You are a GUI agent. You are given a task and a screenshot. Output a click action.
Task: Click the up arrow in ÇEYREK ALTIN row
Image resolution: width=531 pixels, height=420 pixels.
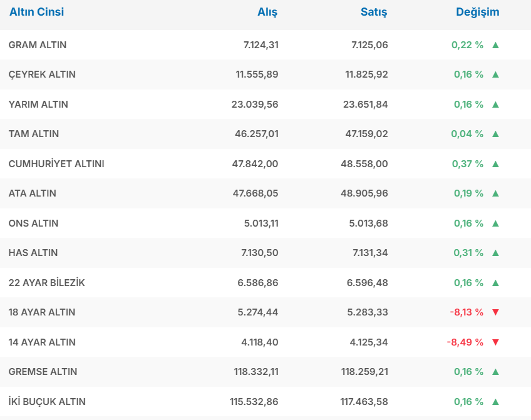point(495,74)
